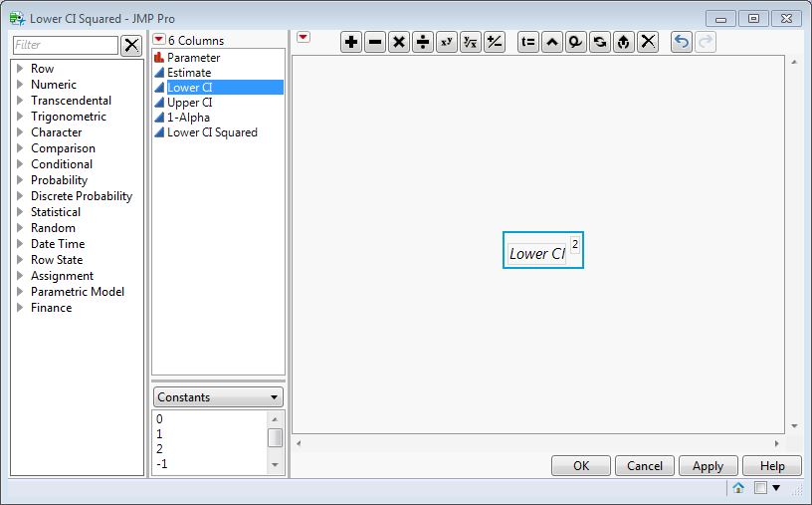Viewport: 812px width, 505px height.
Task: Click the evaluate/derivative flame icon button
Action: 624,42
